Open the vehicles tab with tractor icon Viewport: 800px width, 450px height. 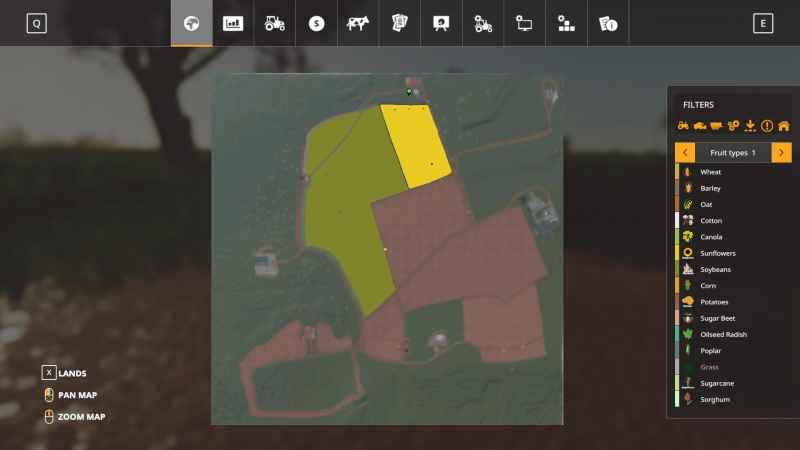(274, 23)
